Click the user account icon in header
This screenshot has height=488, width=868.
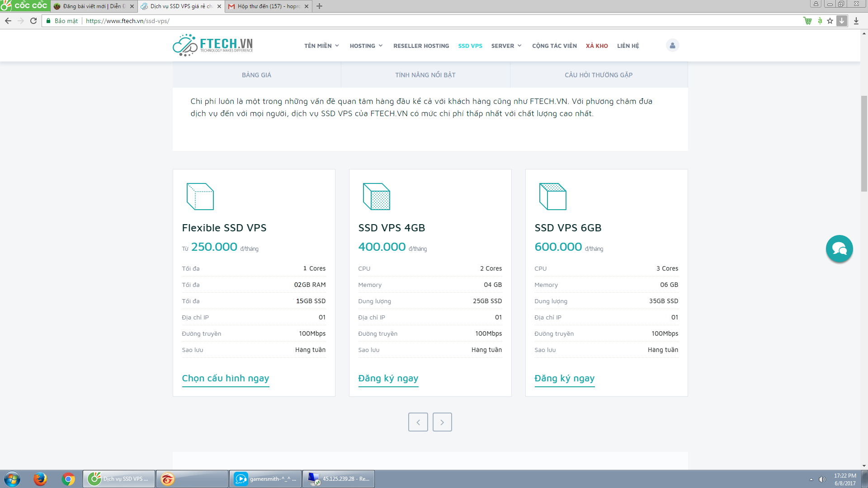click(672, 46)
